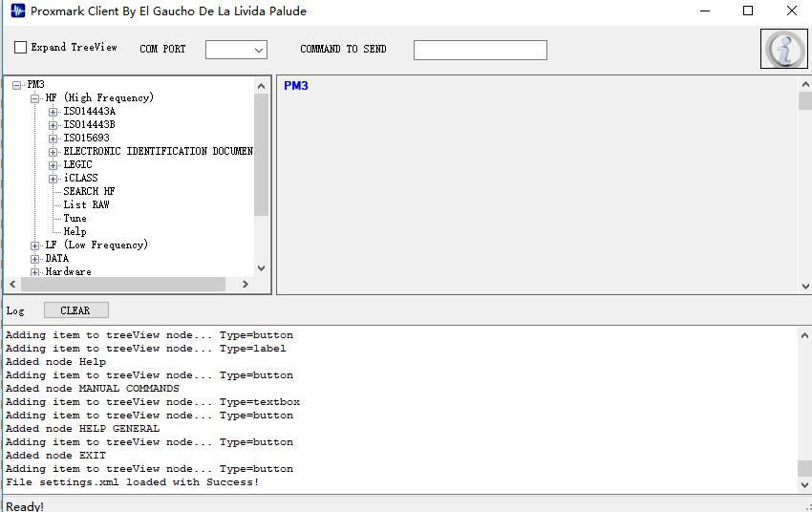Enable the Expand TreeView checkbox
This screenshot has height=512, width=812.
coord(21,48)
